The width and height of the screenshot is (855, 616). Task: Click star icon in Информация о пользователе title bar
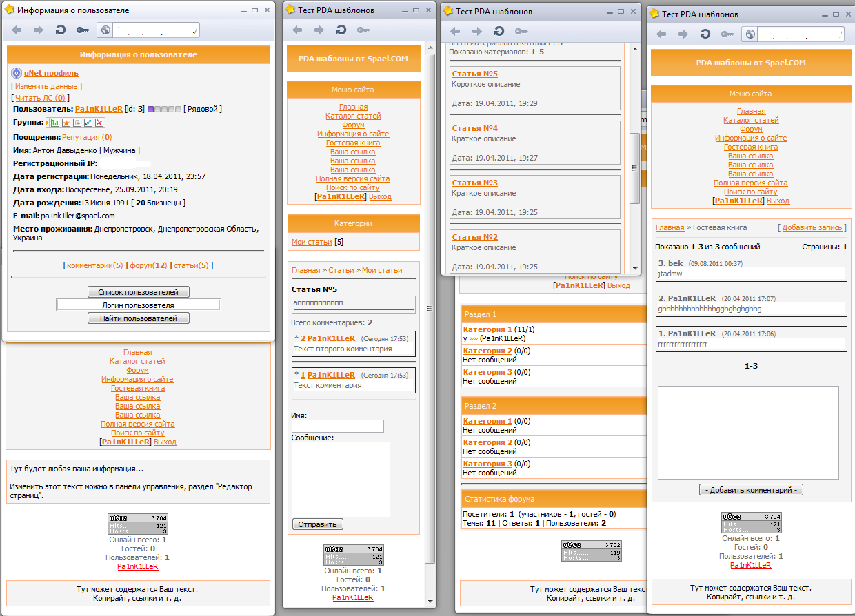(8, 10)
